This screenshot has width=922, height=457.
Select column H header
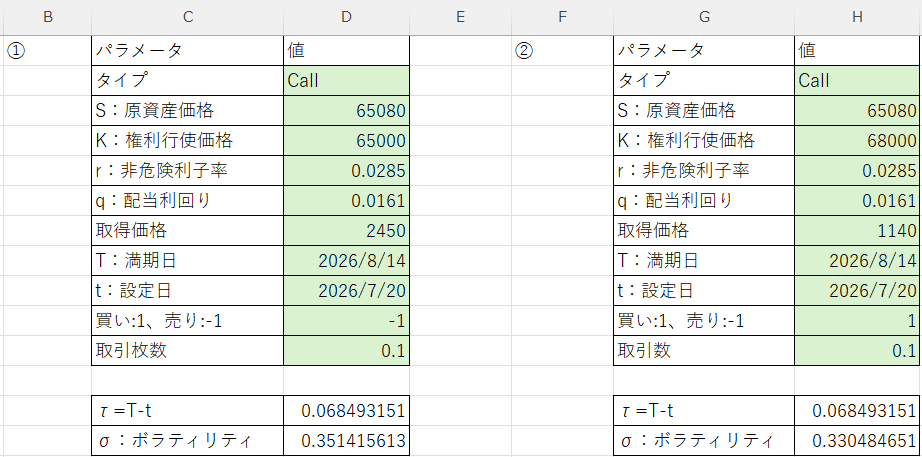coord(857,17)
